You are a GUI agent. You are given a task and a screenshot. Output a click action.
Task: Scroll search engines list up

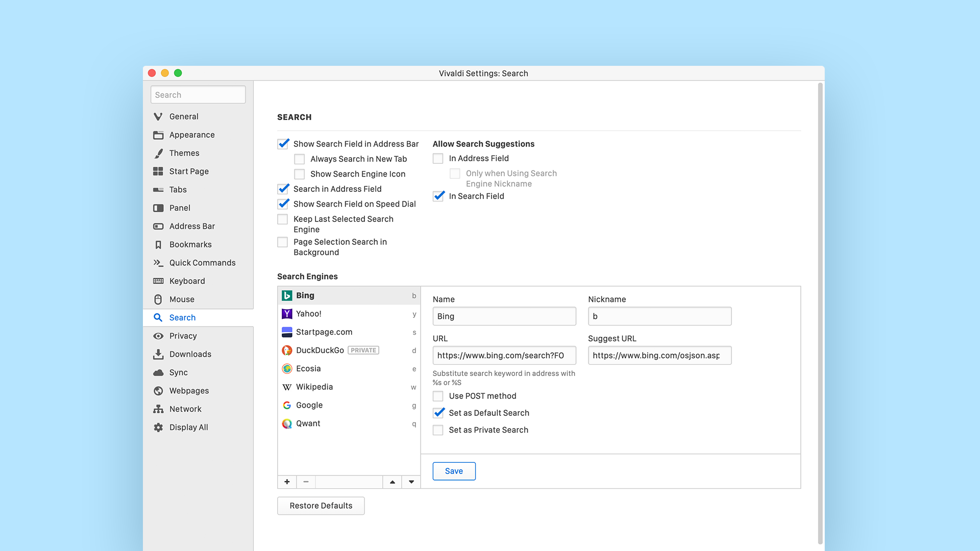coord(393,481)
